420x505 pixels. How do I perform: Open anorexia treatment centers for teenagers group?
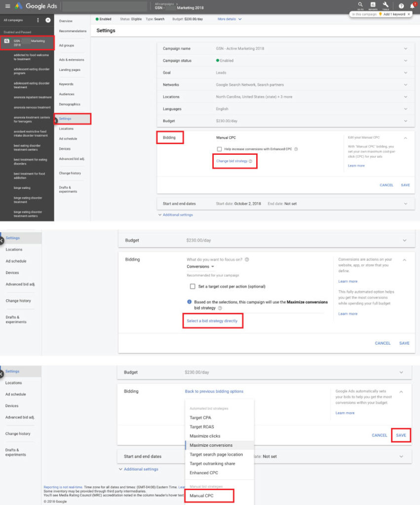pyautogui.click(x=32, y=119)
